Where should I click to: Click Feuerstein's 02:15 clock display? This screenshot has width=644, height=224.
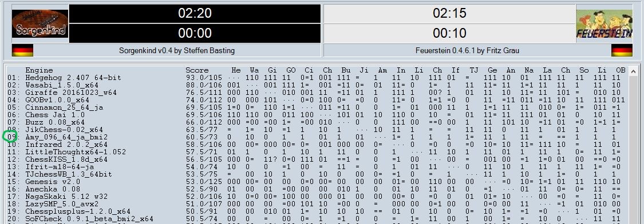tap(449, 14)
